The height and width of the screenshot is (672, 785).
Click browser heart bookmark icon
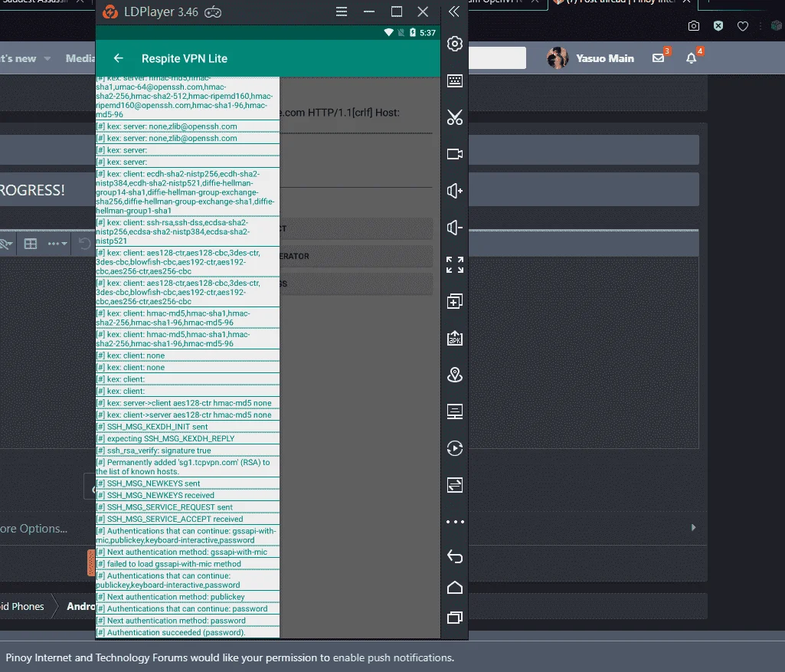click(x=743, y=26)
